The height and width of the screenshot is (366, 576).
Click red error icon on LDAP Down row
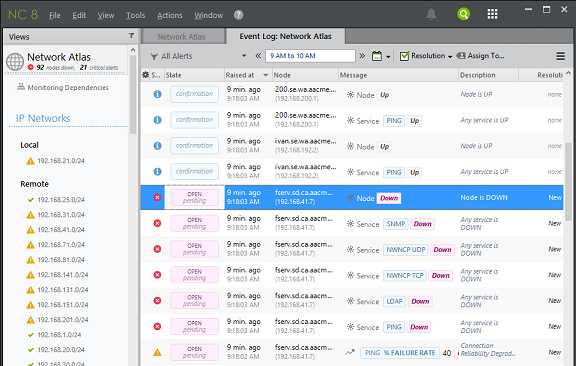coord(157,301)
